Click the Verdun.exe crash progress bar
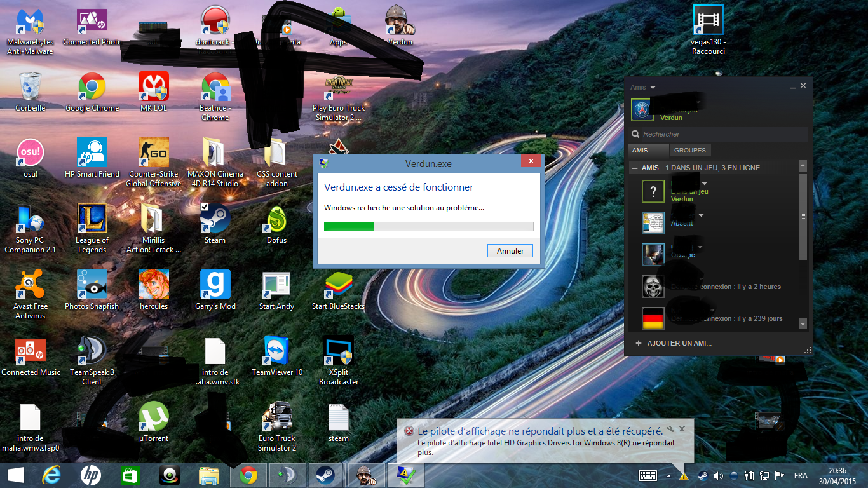This screenshot has height=488, width=868. [x=429, y=226]
